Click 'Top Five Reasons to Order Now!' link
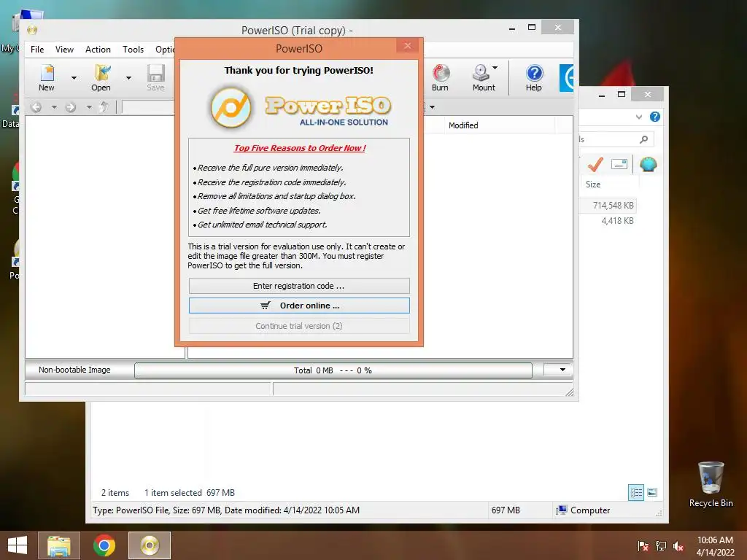Image resolution: width=747 pixels, height=560 pixels. click(x=300, y=147)
